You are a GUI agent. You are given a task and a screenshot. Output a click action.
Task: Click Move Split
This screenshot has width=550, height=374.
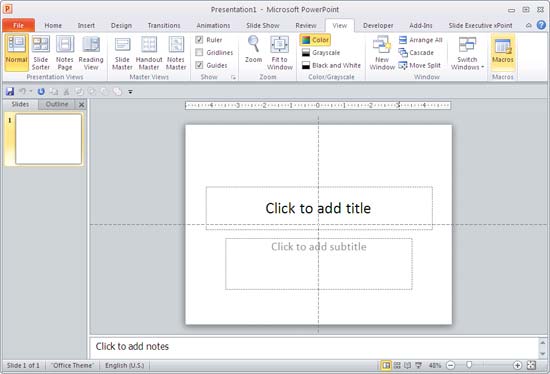420,65
